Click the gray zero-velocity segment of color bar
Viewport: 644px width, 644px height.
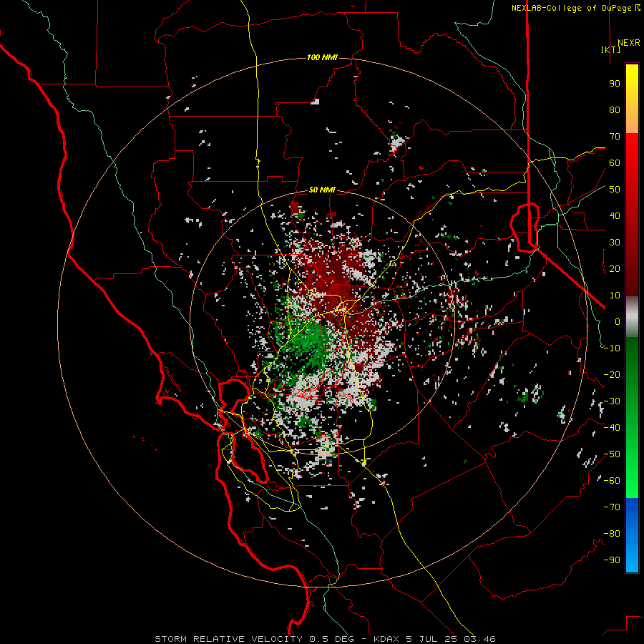coord(632,317)
